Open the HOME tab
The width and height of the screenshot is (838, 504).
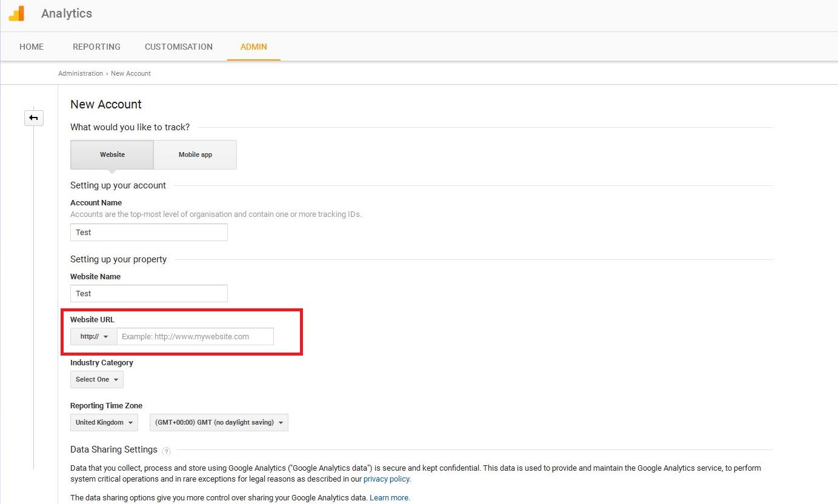coord(32,47)
